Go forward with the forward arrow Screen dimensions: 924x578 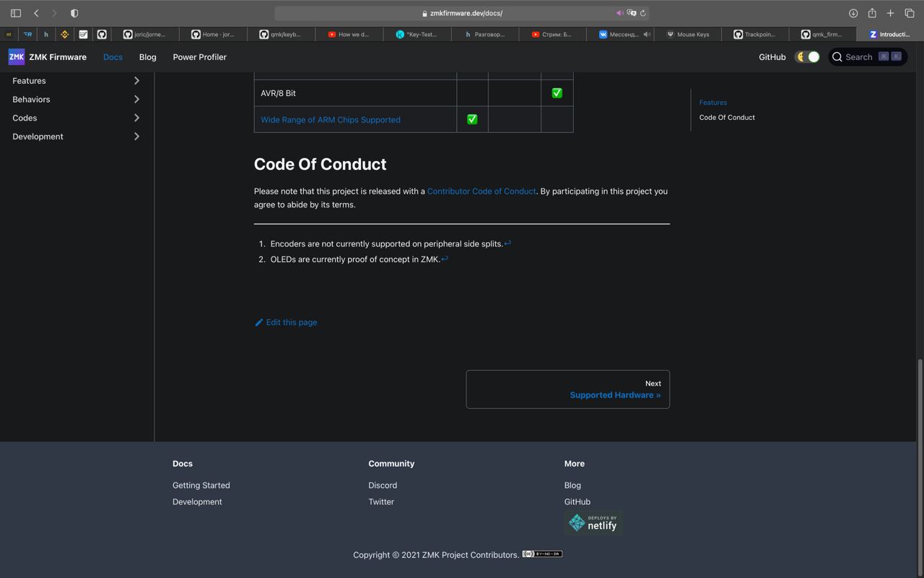click(54, 13)
